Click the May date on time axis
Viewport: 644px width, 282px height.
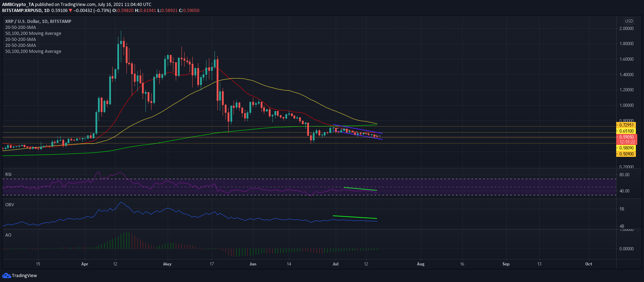click(167, 264)
